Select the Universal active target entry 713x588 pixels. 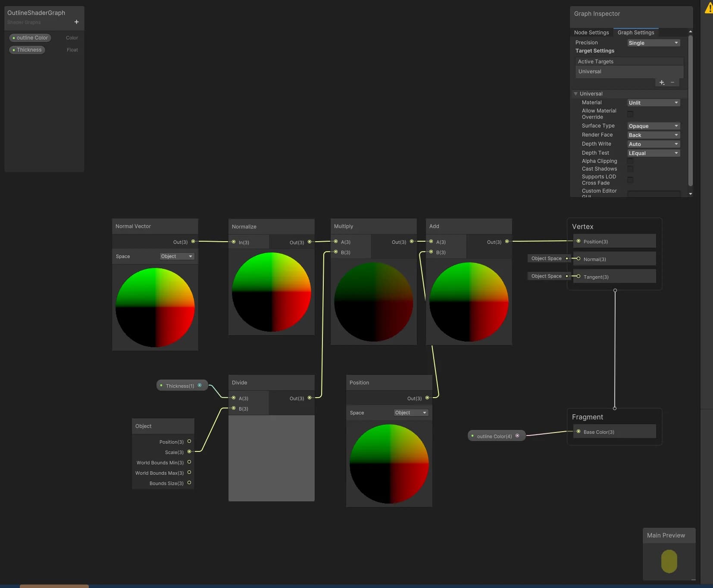(629, 72)
